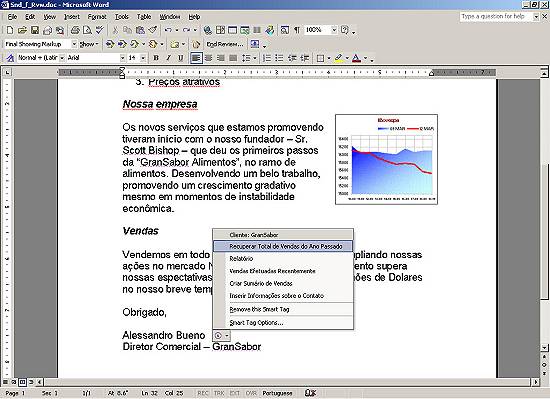Screen dimensions: 550x399
Task: Open the Arial font name dropdown
Action: (122, 58)
